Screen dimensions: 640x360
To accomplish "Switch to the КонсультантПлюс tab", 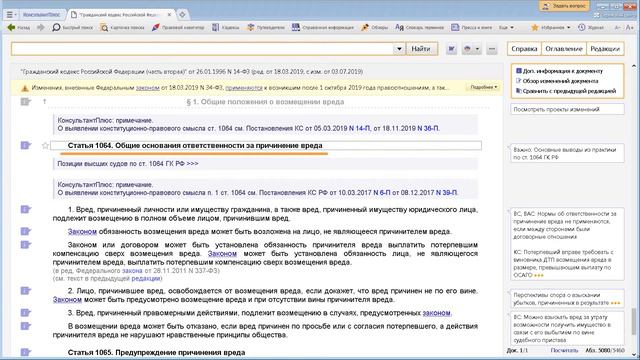I will click(x=42, y=15).
